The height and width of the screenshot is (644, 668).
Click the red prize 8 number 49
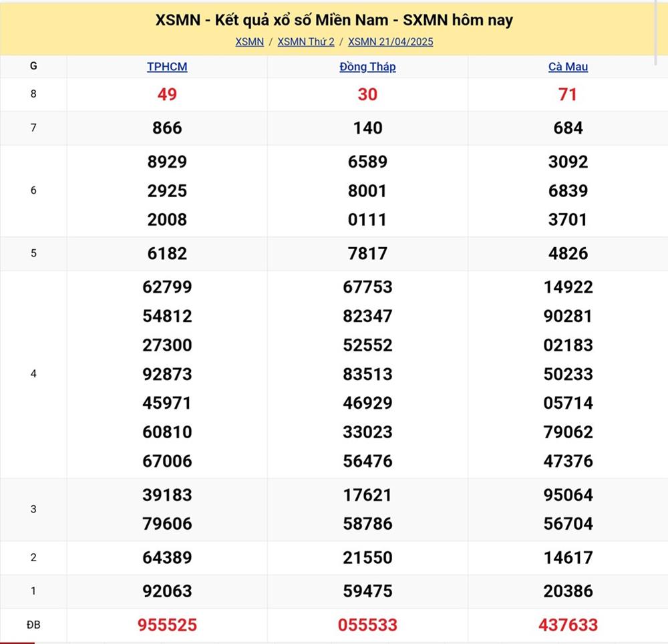(x=167, y=95)
